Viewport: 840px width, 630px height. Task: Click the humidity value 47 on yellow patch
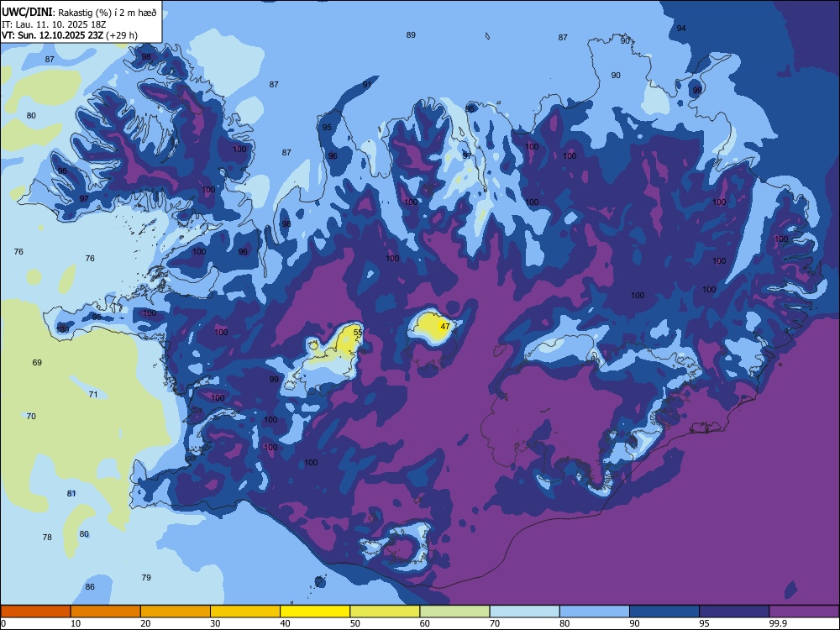(444, 326)
